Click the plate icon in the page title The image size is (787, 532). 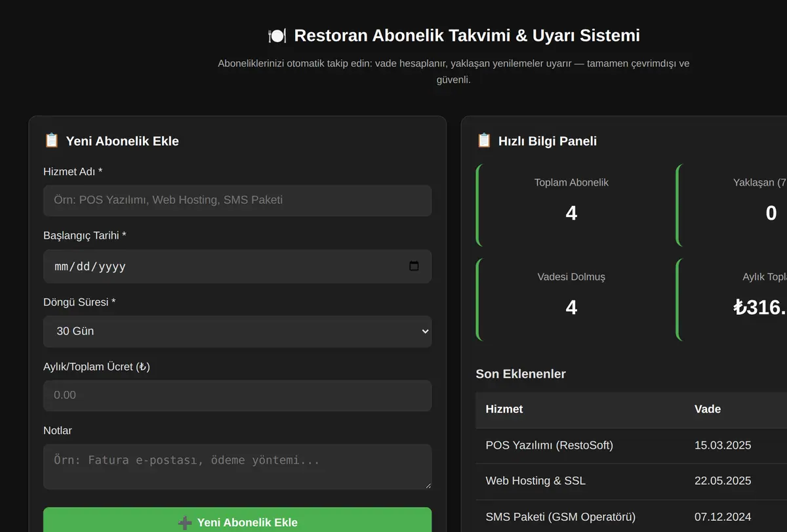click(x=277, y=35)
